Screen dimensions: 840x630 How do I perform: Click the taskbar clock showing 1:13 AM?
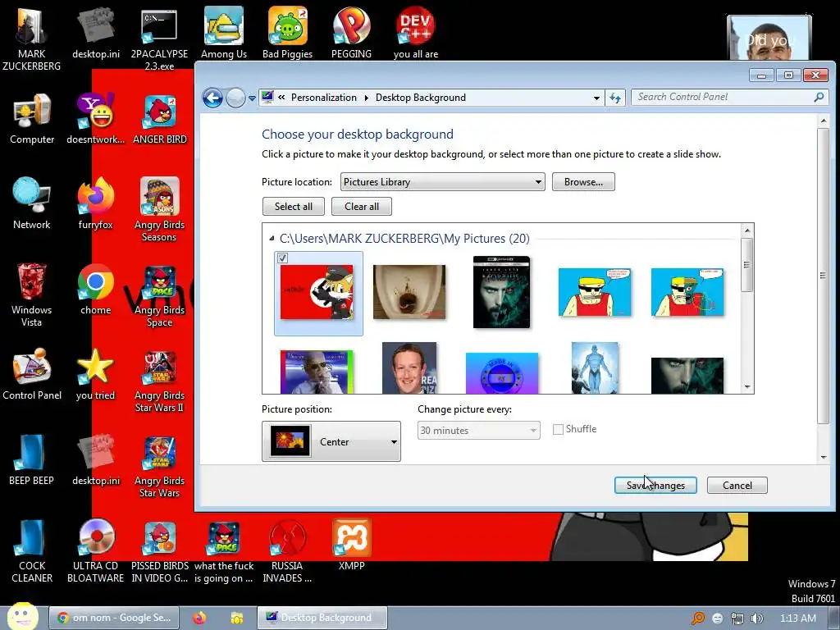[x=797, y=619]
